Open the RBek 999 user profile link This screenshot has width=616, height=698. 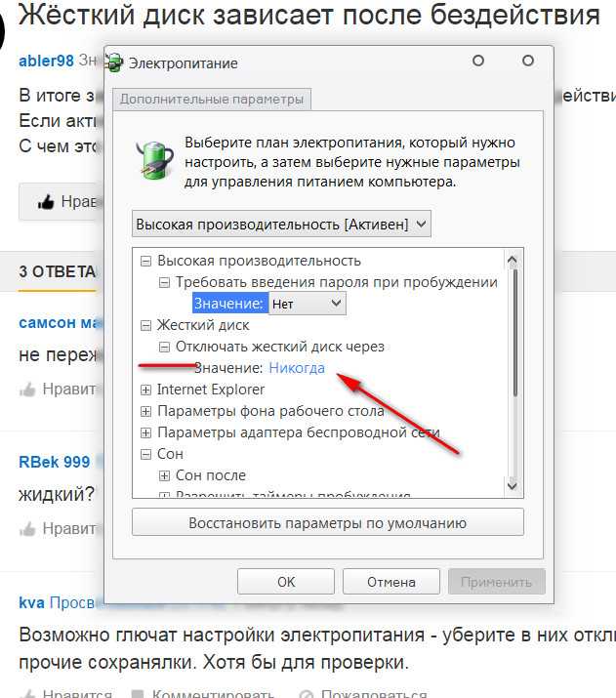pyautogui.click(x=55, y=462)
